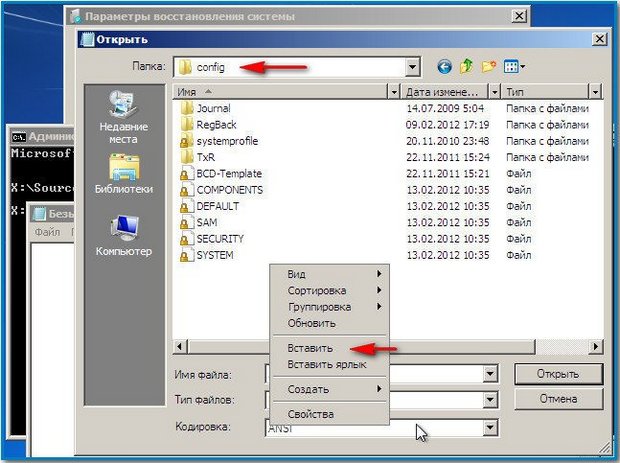Select the SAM file

pyautogui.click(x=207, y=222)
